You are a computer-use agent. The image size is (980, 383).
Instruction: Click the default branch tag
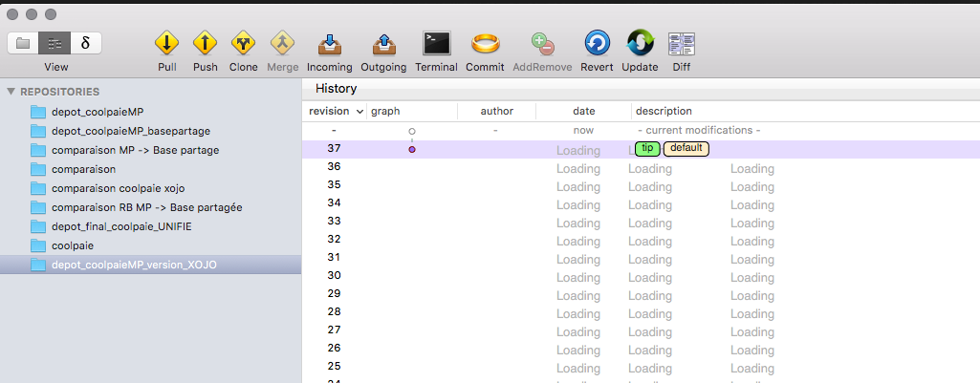686,149
